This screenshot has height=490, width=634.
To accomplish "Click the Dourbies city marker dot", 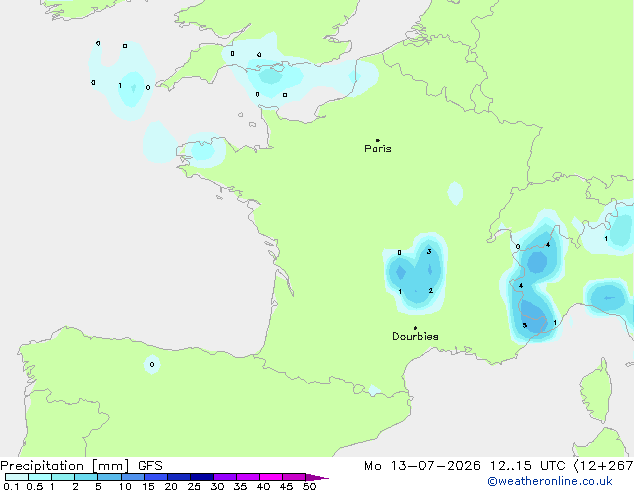I will (x=415, y=328).
